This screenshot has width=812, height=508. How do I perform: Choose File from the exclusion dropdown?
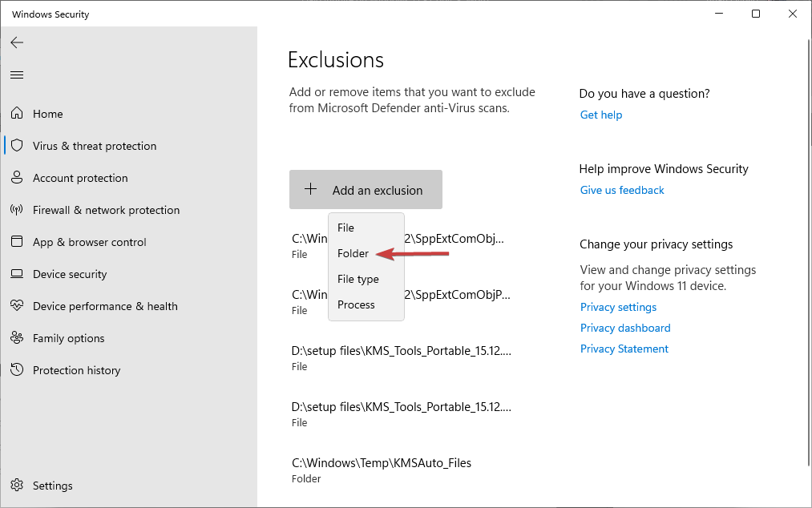pyautogui.click(x=366, y=228)
